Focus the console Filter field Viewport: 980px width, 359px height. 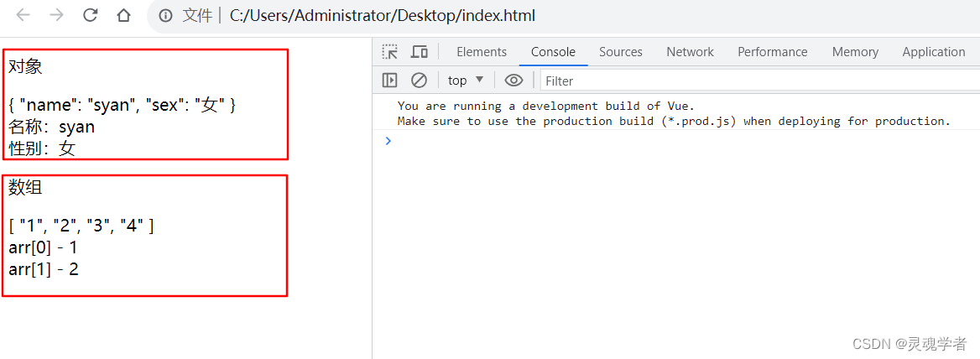point(759,81)
